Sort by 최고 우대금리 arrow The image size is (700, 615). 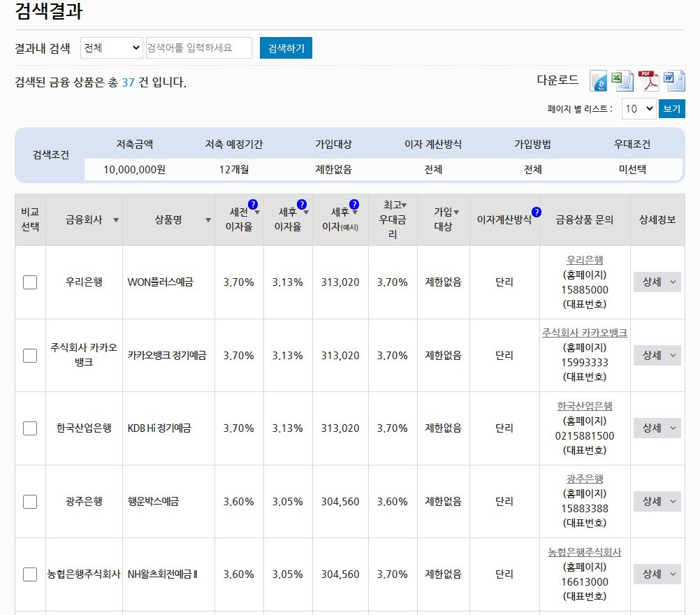404,205
